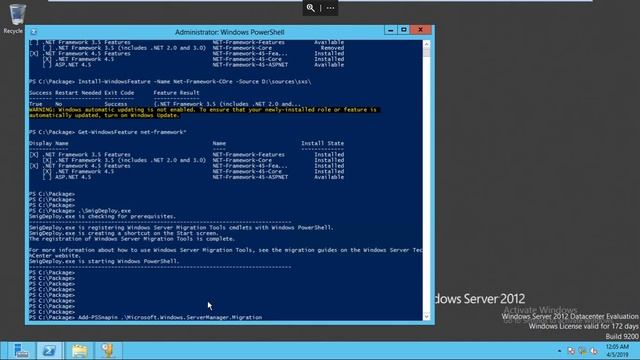Click the 'Removed' install state value
The width and height of the screenshot is (640, 360).
(x=332, y=48)
